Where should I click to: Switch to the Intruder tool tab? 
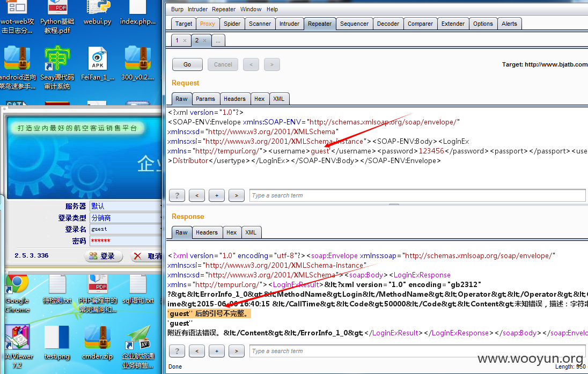tap(290, 24)
